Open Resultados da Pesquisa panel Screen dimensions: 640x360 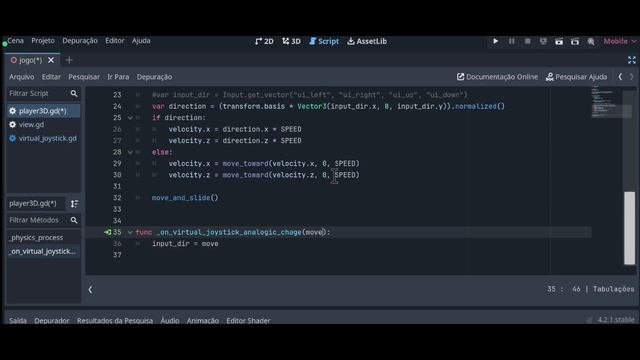point(115,320)
